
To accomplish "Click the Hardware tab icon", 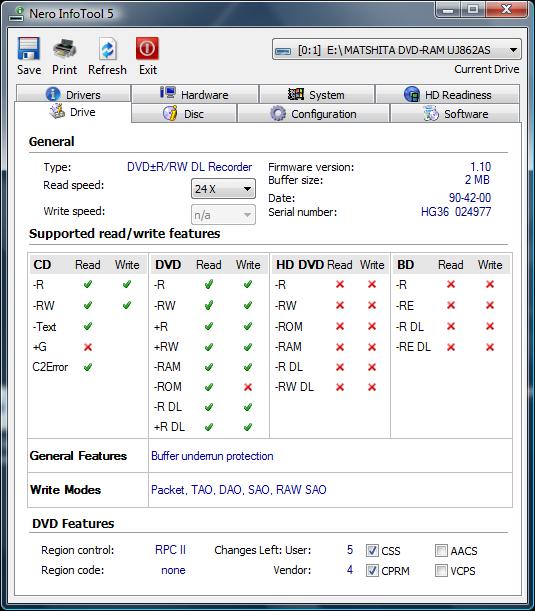I will [x=168, y=94].
